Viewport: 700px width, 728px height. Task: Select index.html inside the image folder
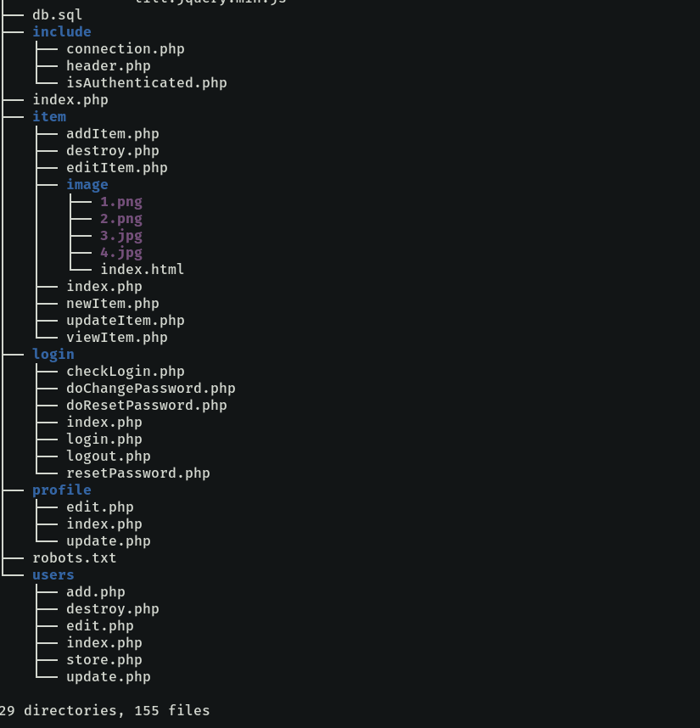(x=142, y=270)
